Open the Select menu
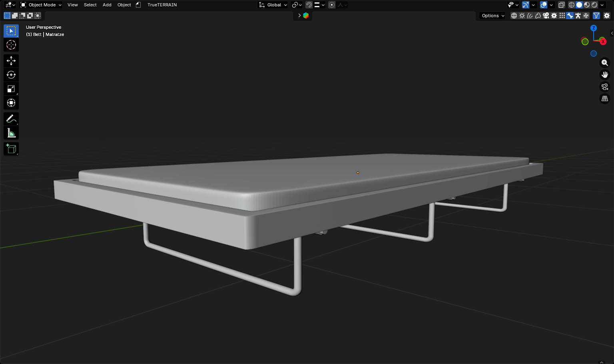Screen dimensions: 614x364 [90, 5]
